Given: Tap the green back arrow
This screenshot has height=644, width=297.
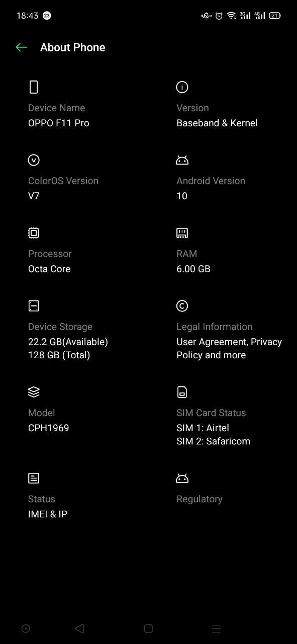Looking at the screenshot, I should [x=21, y=47].
